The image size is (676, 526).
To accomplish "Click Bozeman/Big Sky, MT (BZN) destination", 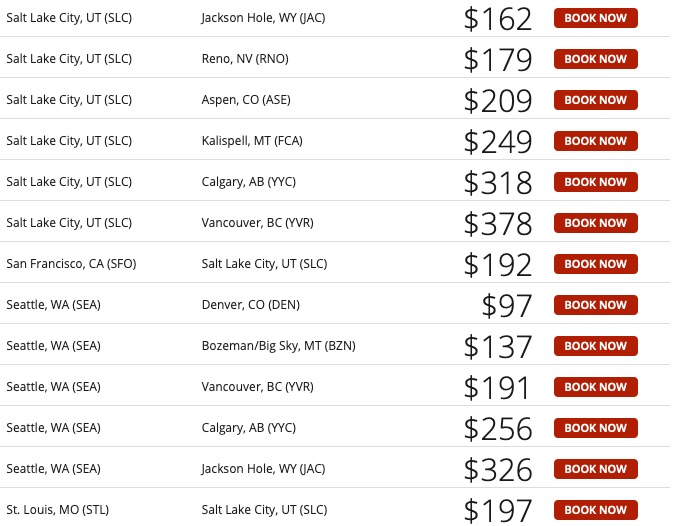I will (x=278, y=346).
